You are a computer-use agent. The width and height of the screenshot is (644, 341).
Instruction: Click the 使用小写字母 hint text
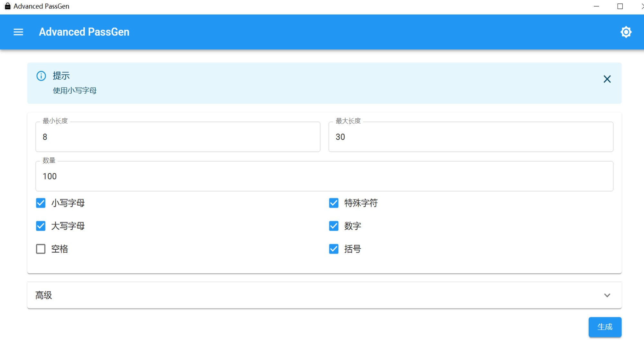point(75,91)
